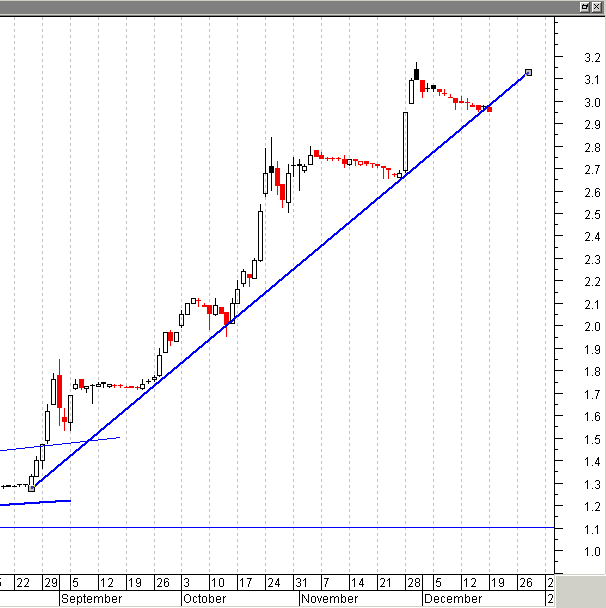Click the 2.6 price label on the scale
606x608 pixels.
point(592,193)
